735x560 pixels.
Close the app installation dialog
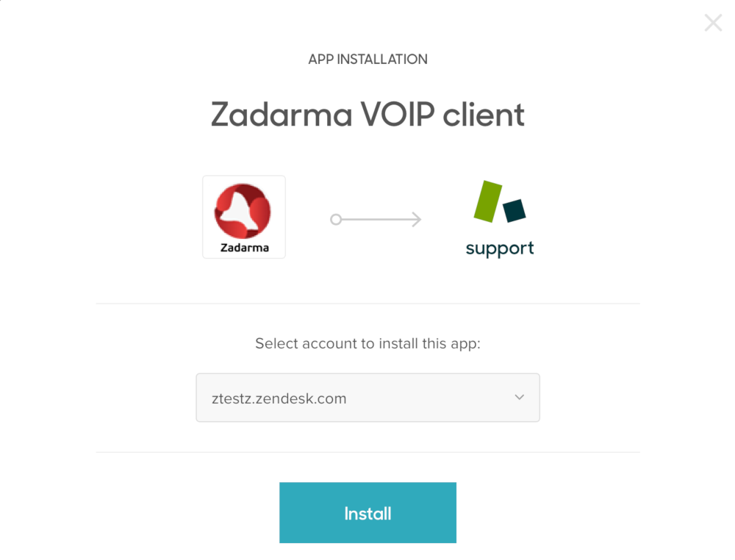tap(713, 23)
